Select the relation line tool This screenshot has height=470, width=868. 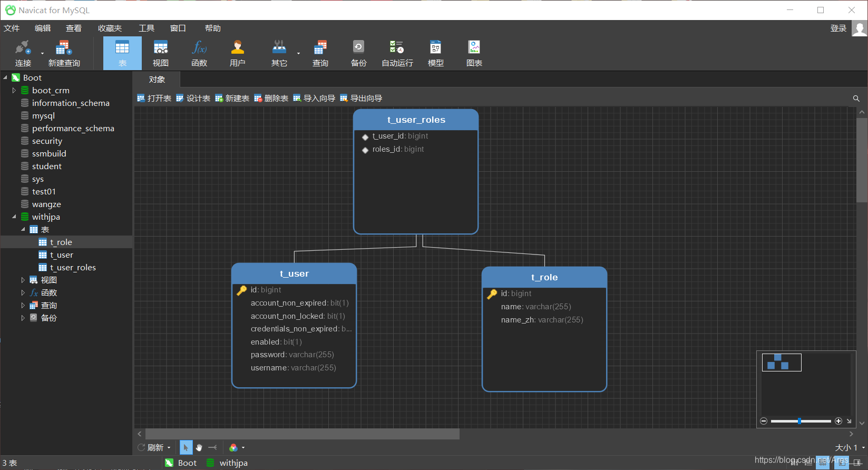(x=212, y=447)
